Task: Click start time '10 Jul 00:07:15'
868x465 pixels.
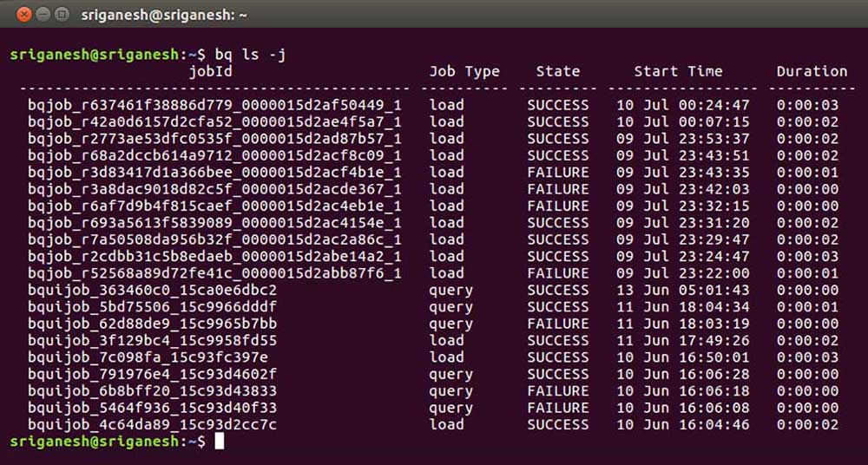Action: tap(683, 121)
